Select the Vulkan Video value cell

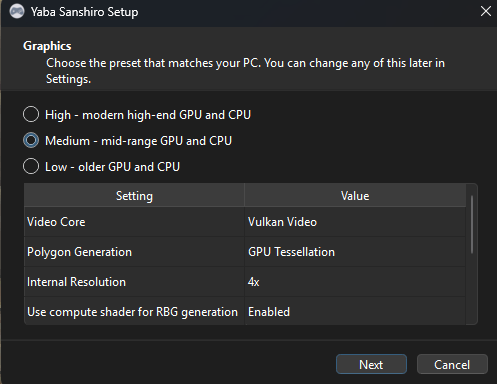[355, 222]
